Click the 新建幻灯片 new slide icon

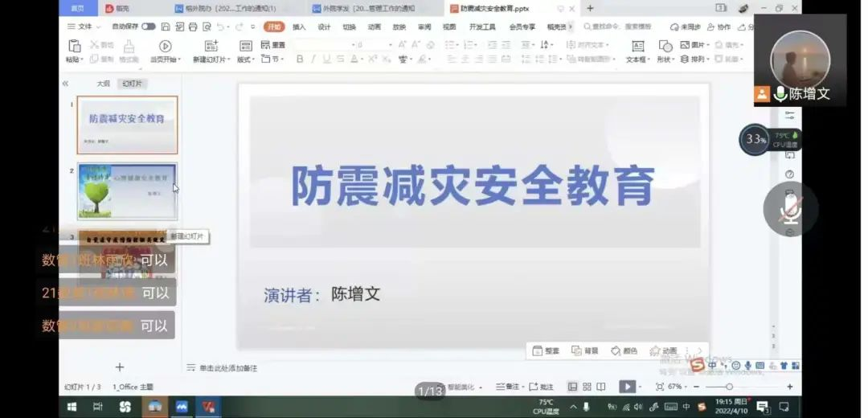click(211, 46)
